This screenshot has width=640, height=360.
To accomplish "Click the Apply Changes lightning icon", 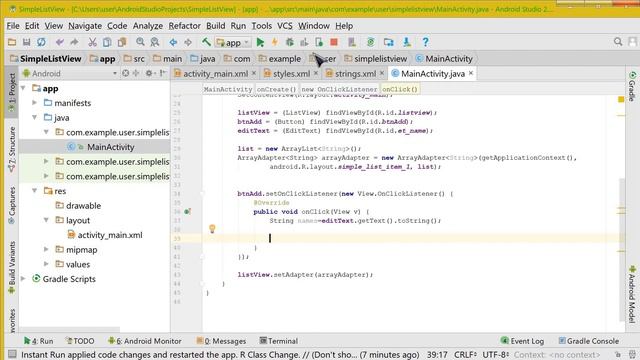I will pos(275,42).
